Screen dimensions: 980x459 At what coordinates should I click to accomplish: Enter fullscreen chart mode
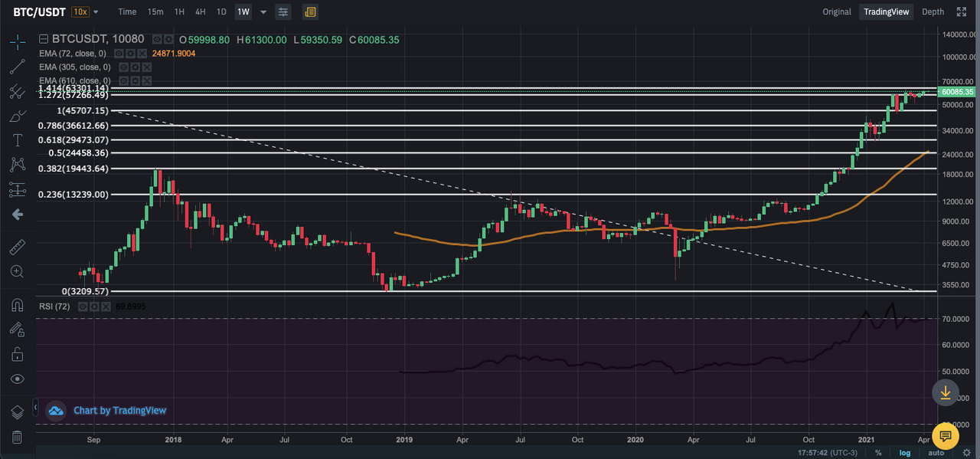coord(963,11)
